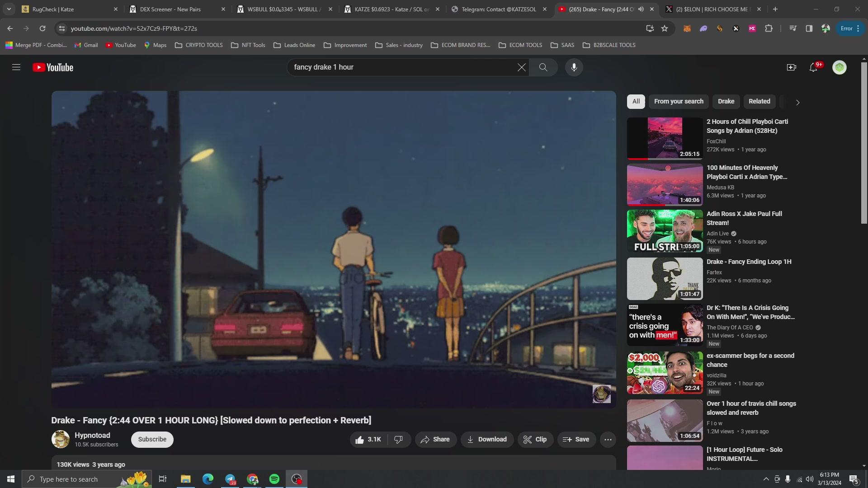This screenshot has height=488, width=868.
Task: Open the tab search dropdown arrow
Action: click(9, 9)
